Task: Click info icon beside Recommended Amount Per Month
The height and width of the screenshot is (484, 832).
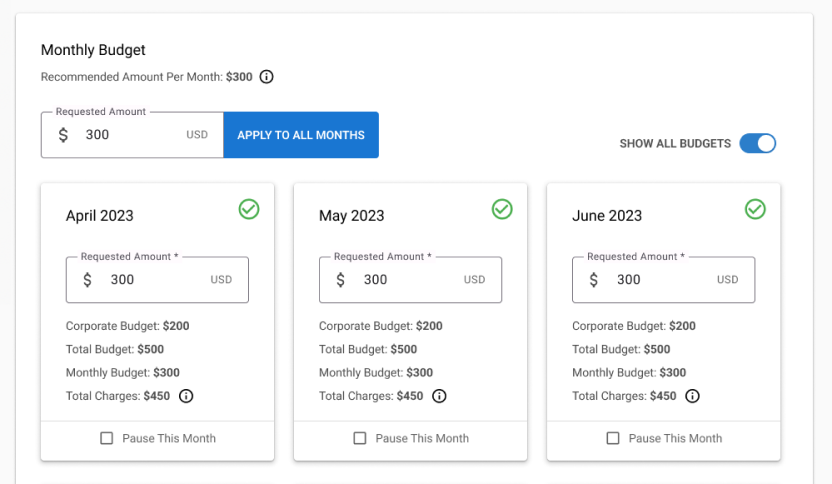Action: click(266, 77)
